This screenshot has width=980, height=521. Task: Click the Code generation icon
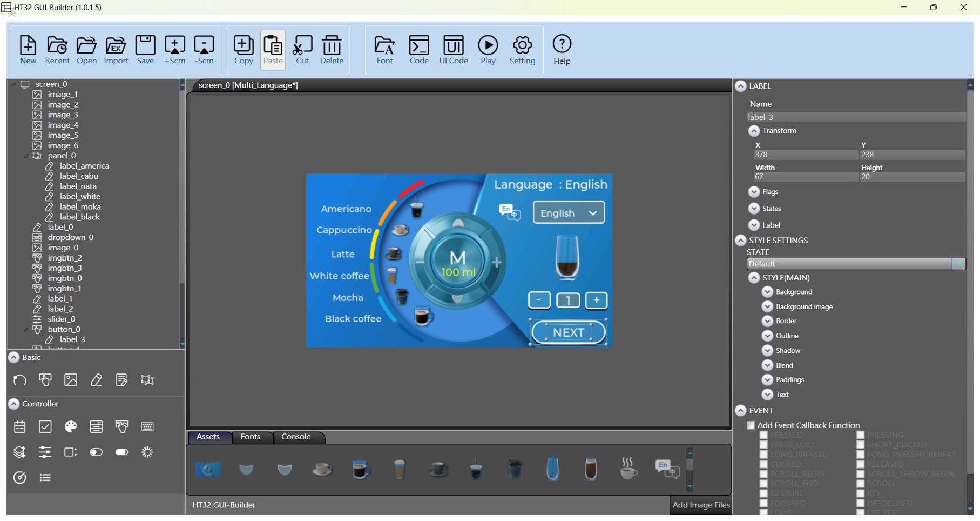(419, 50)
